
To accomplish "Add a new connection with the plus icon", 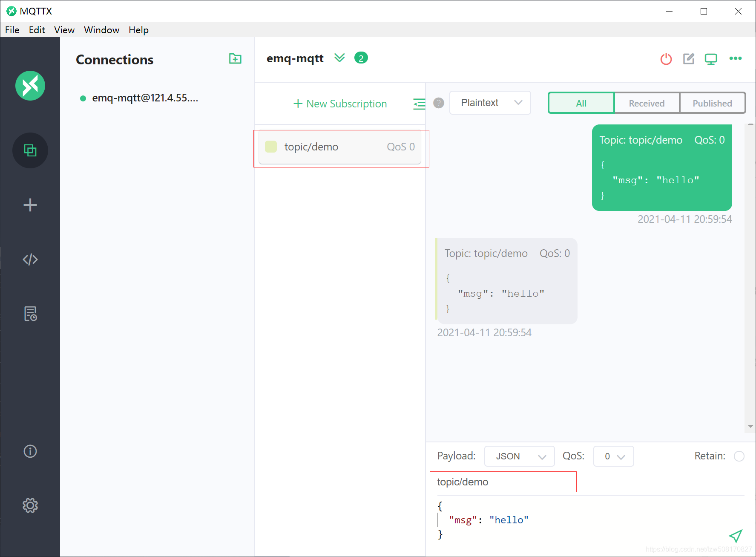I will (30, 205).
